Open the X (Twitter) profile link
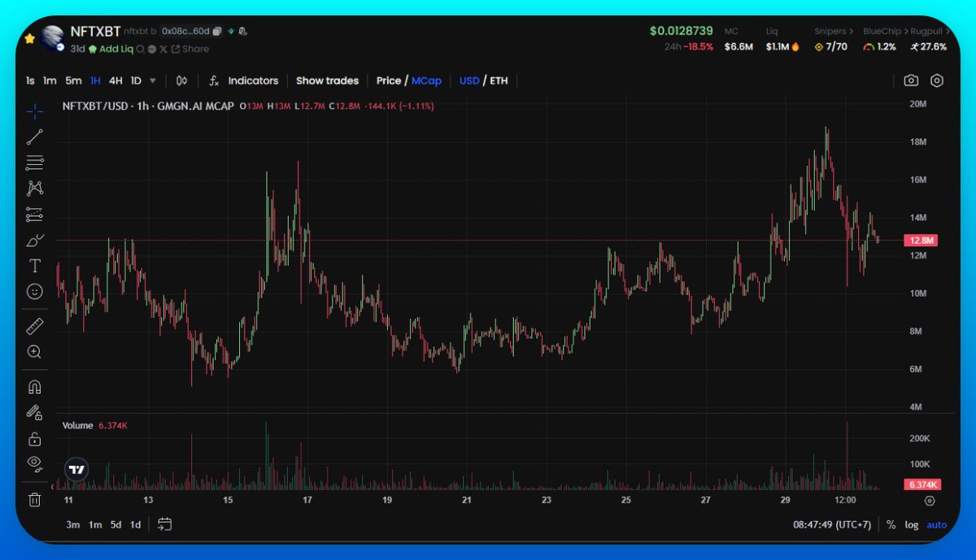Image resolution: width=976 pixels, height=560 pixels. click(x=163, y=49)
